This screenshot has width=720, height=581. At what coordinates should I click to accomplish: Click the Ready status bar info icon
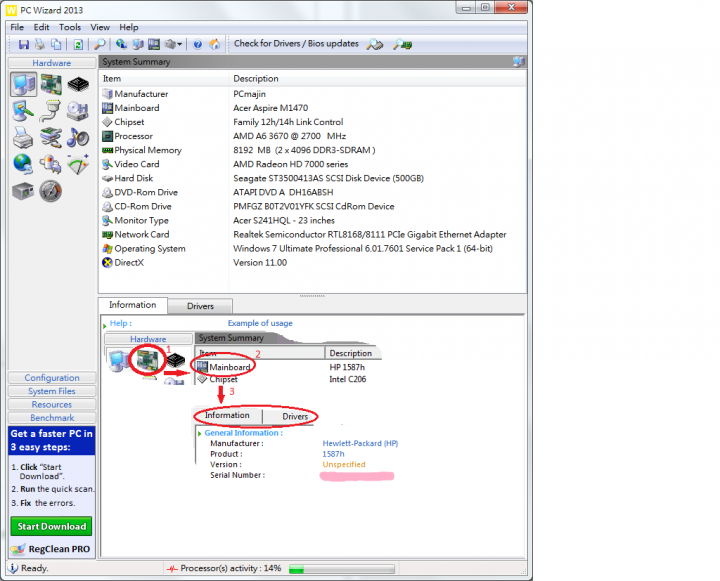click(13, 568)
